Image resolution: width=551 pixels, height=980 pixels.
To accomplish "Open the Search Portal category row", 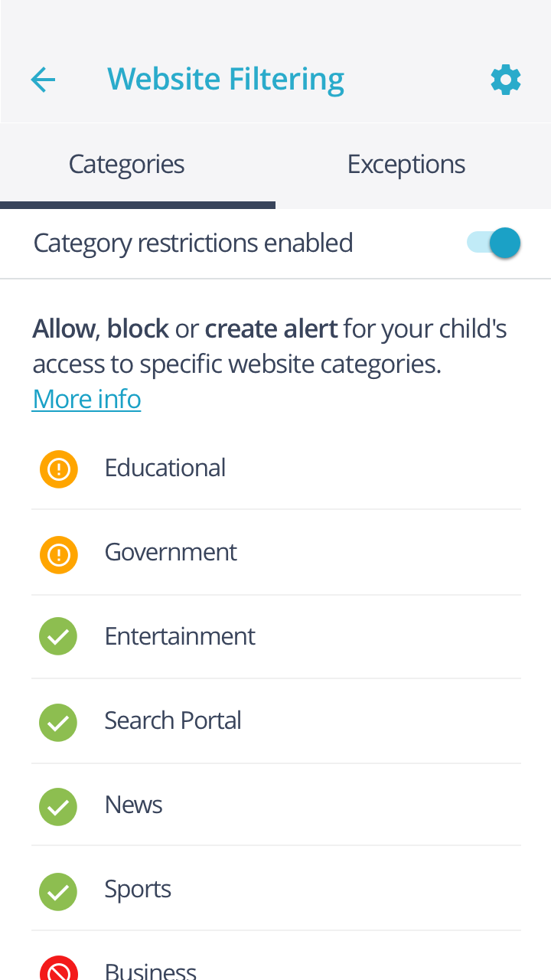I will (x=275, y=720).
